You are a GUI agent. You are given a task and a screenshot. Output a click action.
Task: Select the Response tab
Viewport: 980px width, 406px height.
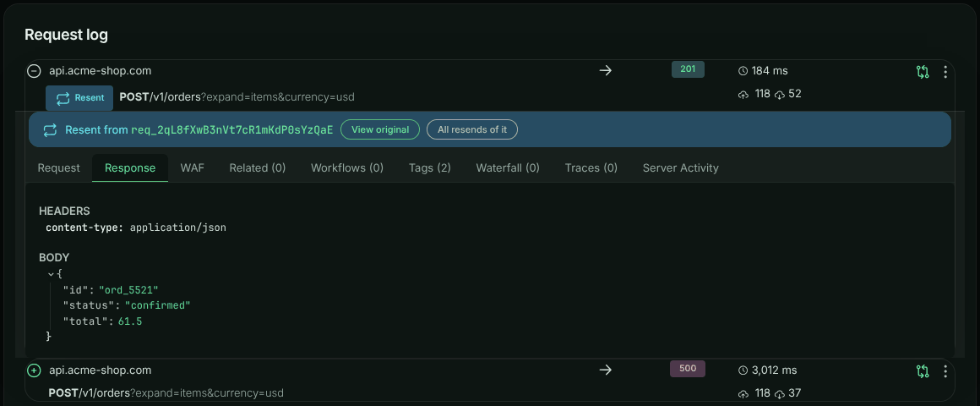[130, 167]
